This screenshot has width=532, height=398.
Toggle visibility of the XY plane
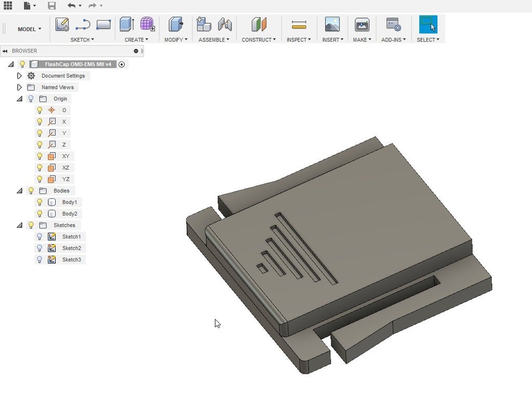[39, 156]
